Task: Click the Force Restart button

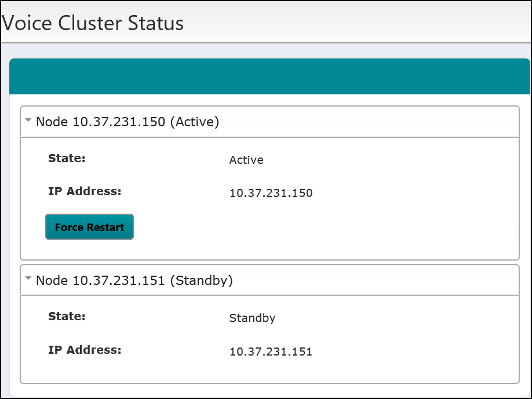Action: tap(90, 227)
